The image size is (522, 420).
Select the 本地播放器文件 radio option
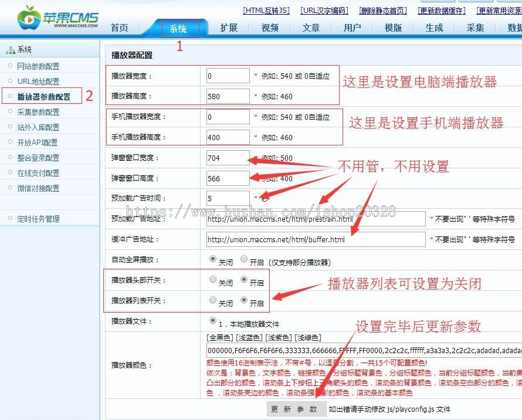212,320
